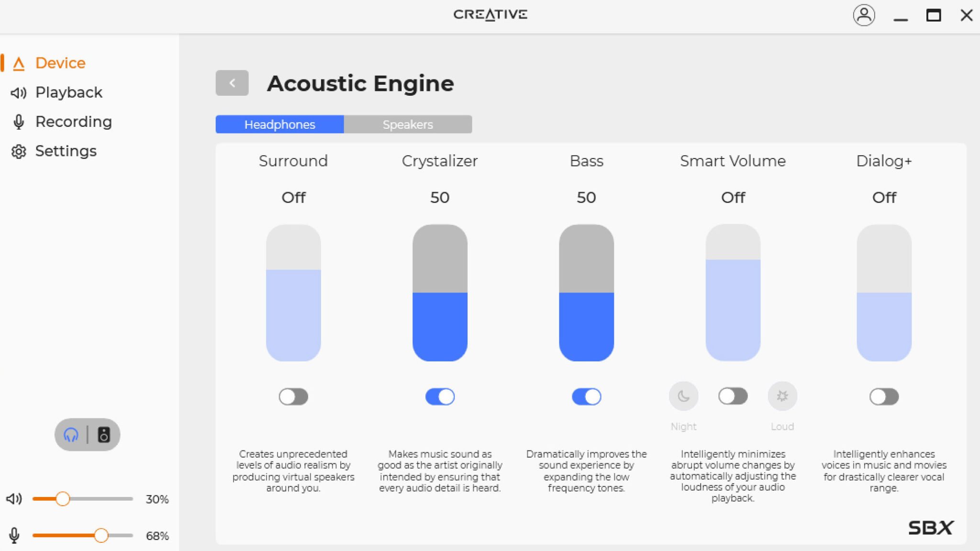Enable the Surround toggle
The height and width of the screenshot is (551, 980).
pos(293,396)
